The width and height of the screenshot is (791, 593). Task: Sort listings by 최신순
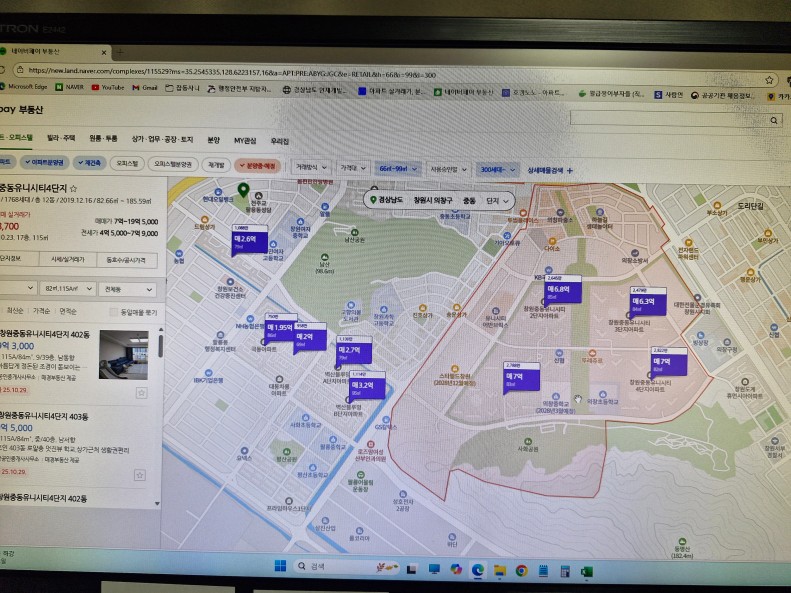click(x=15, y=310)
